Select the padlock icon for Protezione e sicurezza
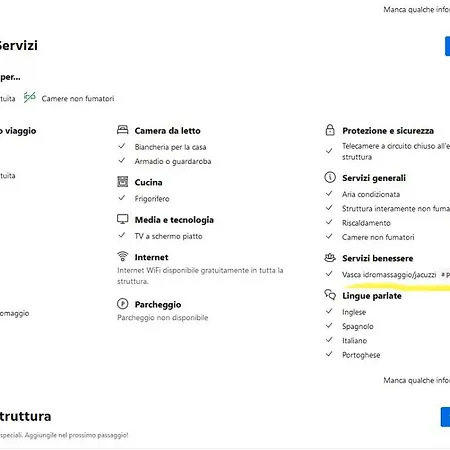 click(x=330, y=130)
